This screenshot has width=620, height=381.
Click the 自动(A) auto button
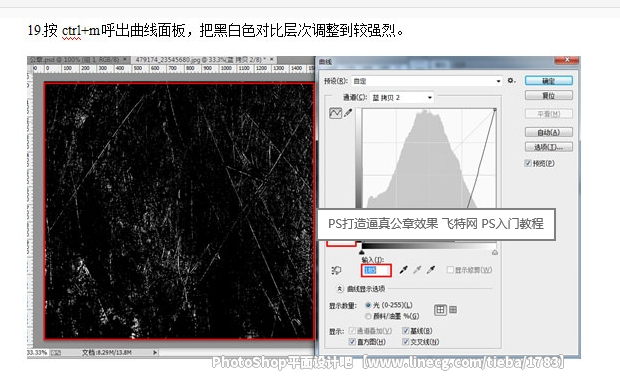[548, 132]
